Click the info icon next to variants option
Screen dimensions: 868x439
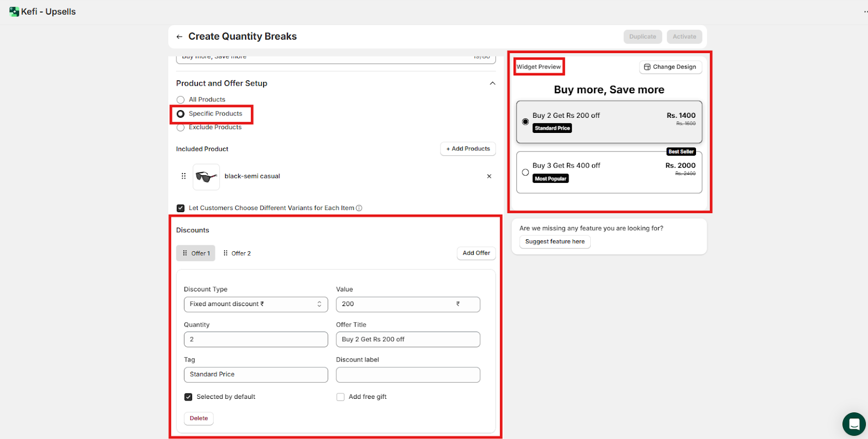tap(359, 208)
